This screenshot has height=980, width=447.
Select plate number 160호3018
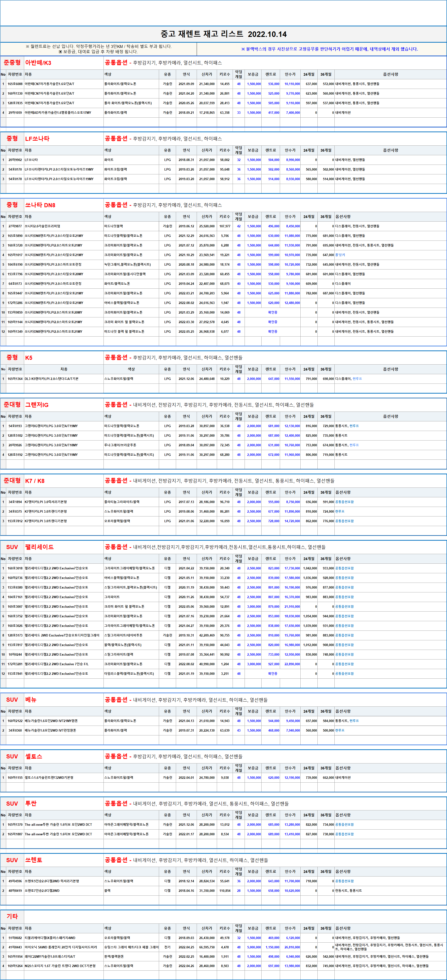(15, 568)
